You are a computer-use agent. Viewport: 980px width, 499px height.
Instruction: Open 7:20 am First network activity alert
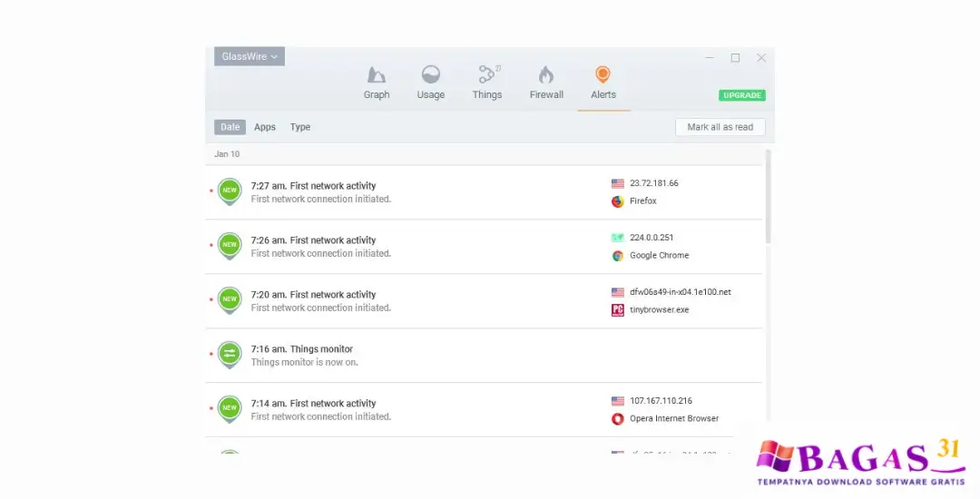(x=484, y=301)
